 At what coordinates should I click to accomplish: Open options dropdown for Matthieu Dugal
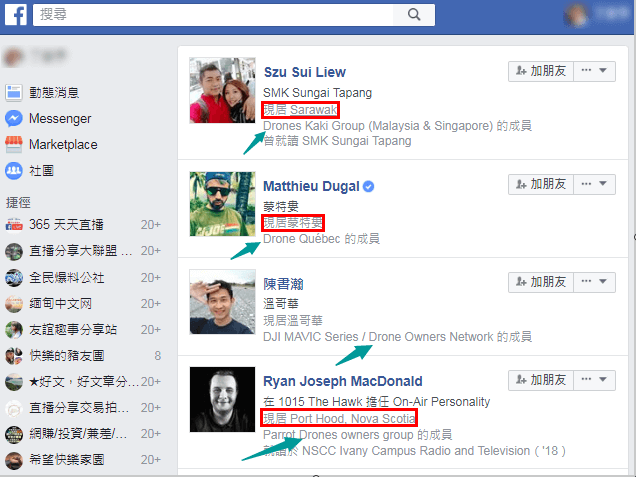coord(598,184)
